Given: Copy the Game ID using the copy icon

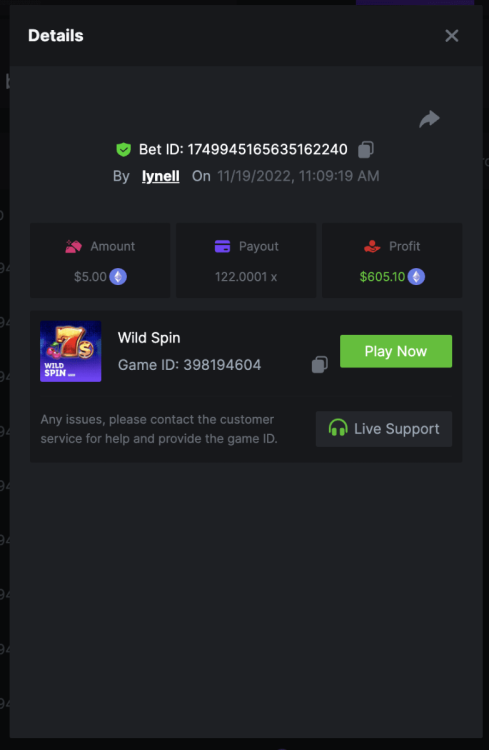Looking at the screenshot, I should coord(320,364).
